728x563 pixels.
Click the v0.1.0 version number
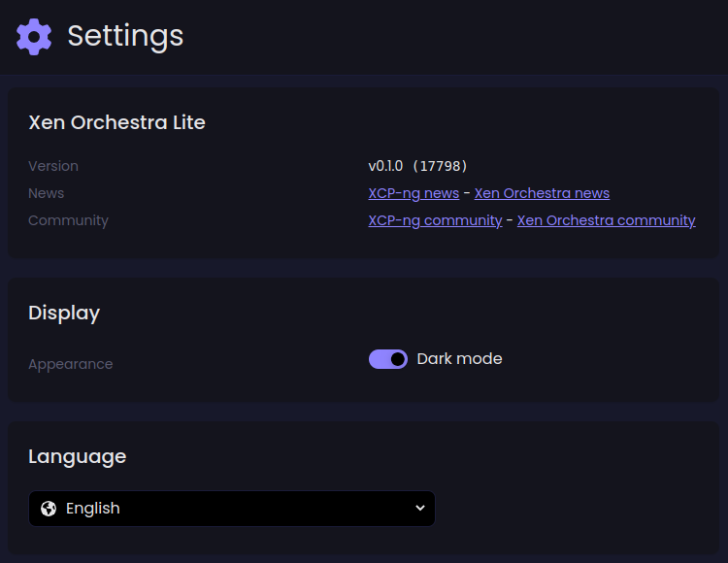[385, 166]
